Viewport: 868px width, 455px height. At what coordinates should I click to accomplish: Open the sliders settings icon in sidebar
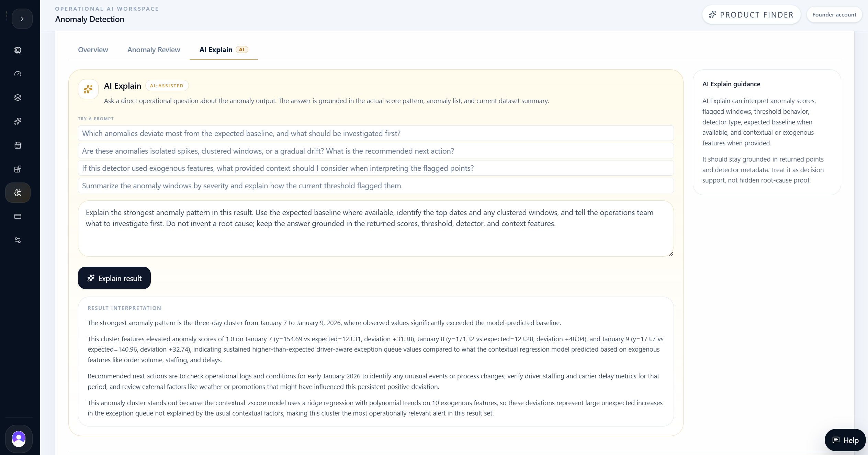coord(18,240)
